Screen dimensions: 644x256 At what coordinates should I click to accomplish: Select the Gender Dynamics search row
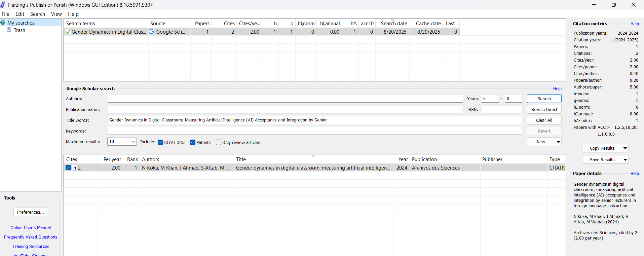(262, 32)
